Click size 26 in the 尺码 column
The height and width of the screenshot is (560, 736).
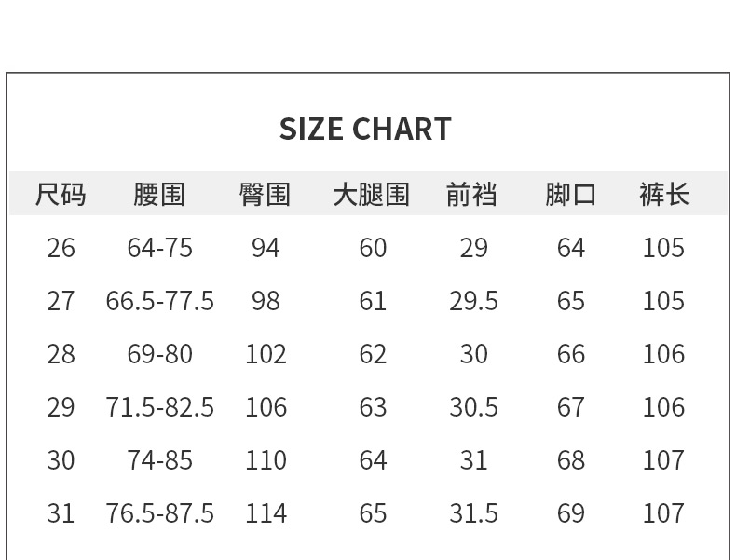point(61,248)
